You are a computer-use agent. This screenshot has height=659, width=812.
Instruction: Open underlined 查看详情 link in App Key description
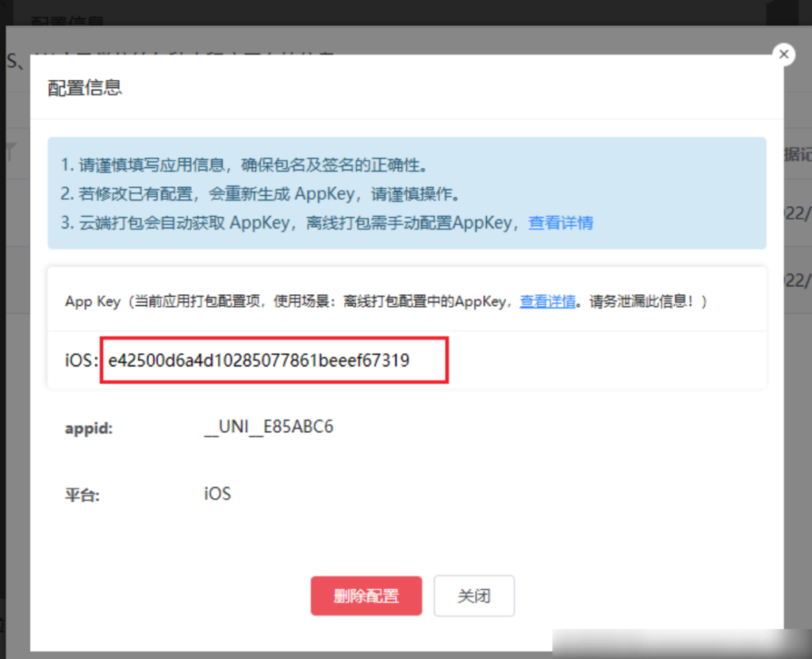pos(547,301)
